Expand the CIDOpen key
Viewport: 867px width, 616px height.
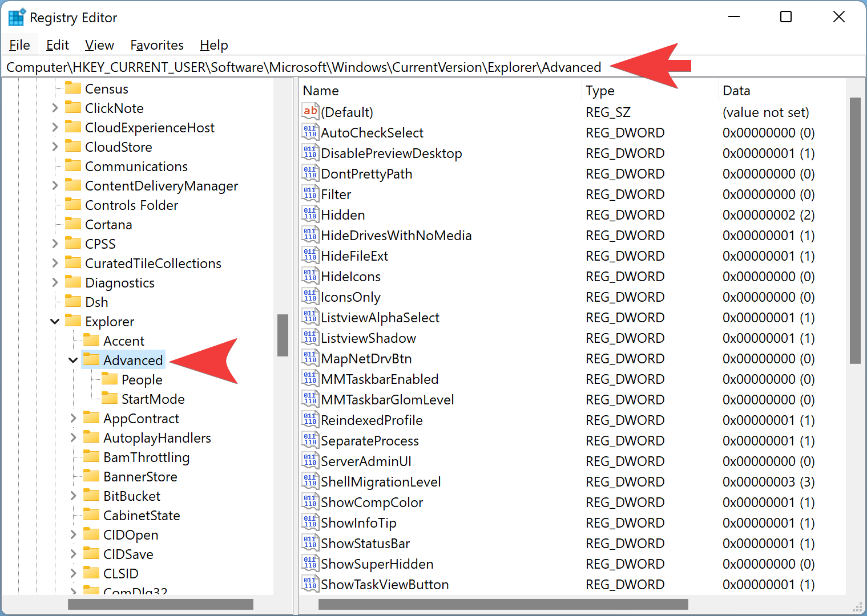73,534
